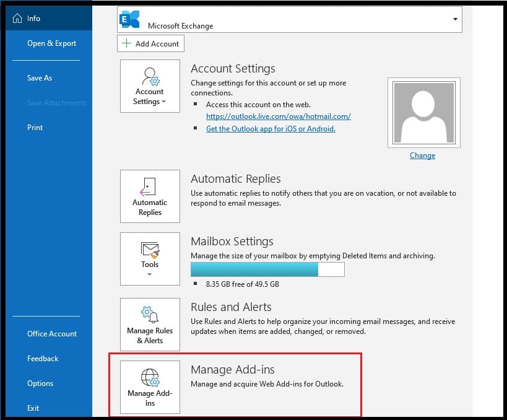This screenshot has width=507, height=420.
Task: Click the Mailbox Settings heading
Action: pos(232,242)
